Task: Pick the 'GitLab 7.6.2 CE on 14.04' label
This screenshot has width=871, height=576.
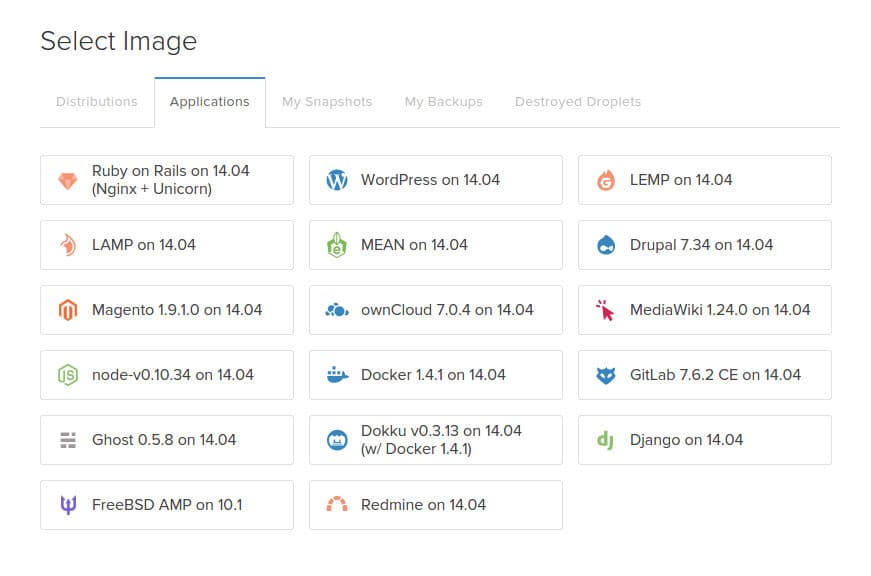Action: pos(715,375)
